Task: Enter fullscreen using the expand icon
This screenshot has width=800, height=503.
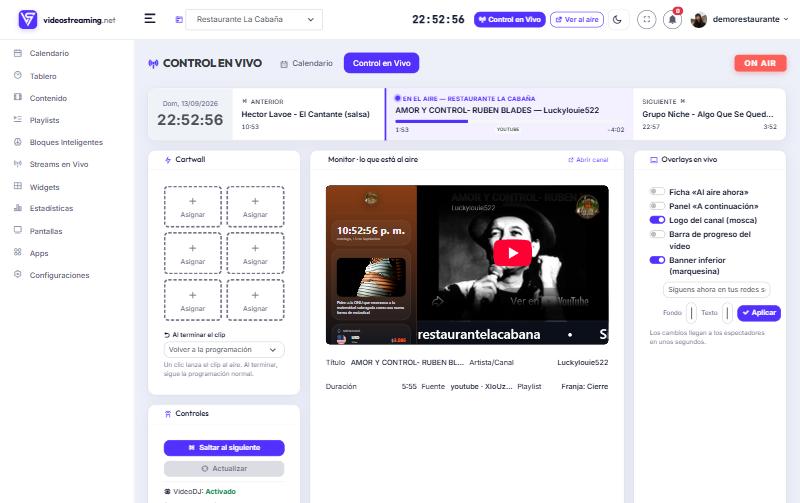Action: [646, 19]
